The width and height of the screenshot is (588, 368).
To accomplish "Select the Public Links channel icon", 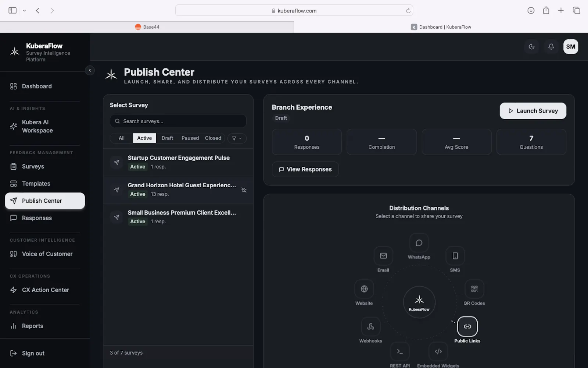I will 467,326.
